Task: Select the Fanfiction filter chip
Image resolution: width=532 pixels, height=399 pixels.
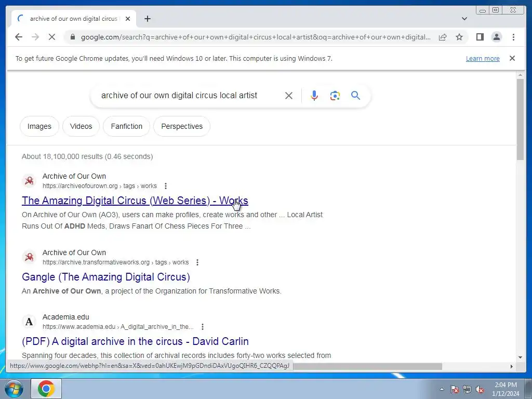Action: click(127, 126)
